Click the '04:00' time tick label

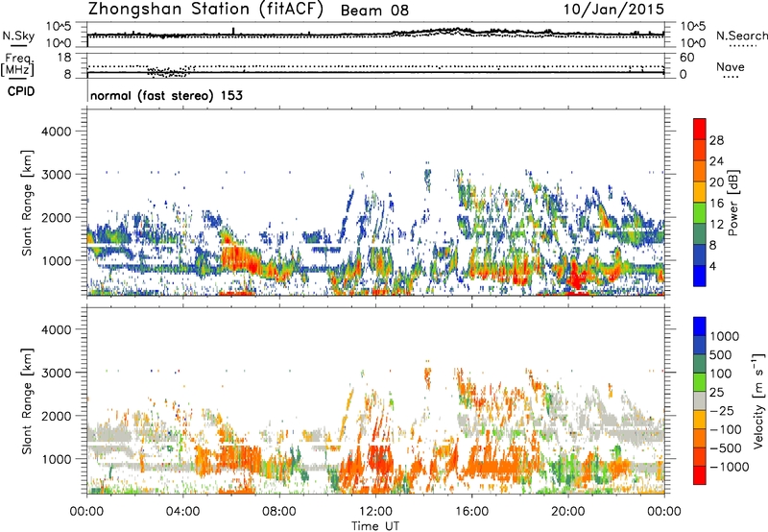(182, 512)
